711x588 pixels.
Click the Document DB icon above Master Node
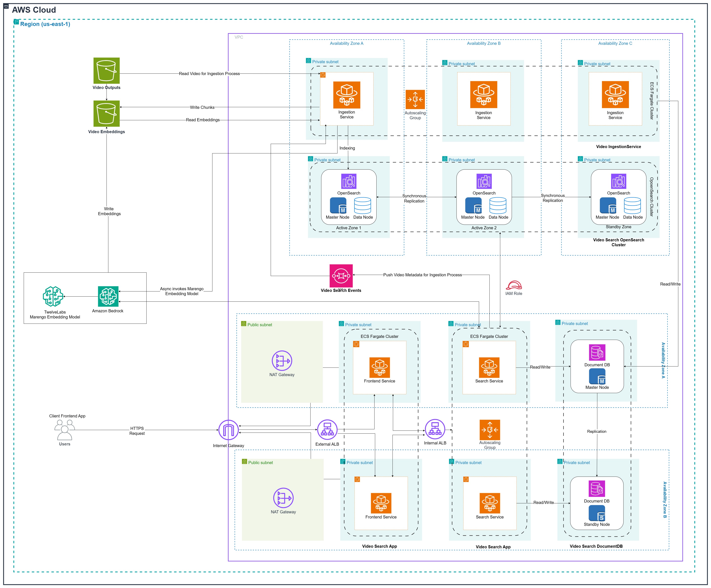pyautogui.click(x=597, y=353)
